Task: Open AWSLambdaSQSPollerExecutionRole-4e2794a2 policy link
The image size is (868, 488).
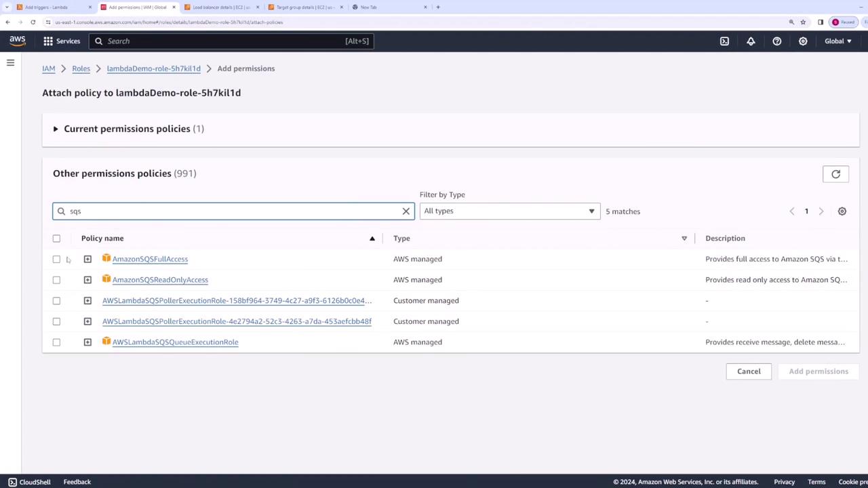Action: (x=237, y=321)
